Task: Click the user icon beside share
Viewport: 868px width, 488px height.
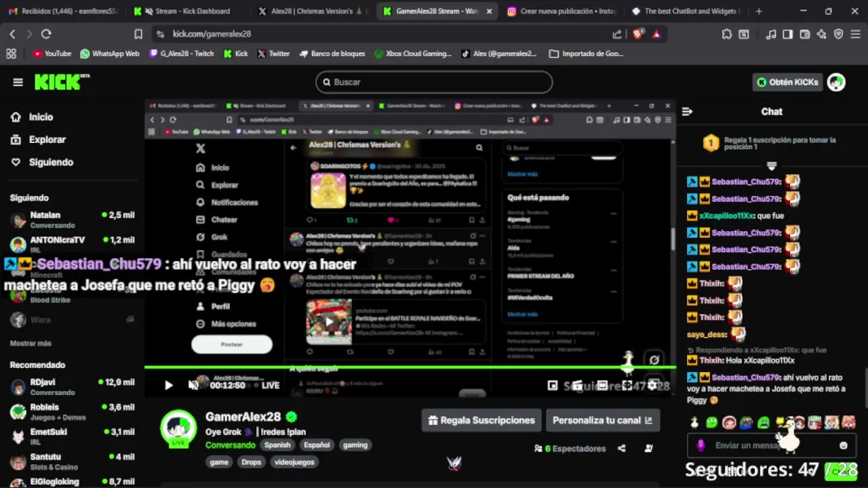Action: click(648, 448)
